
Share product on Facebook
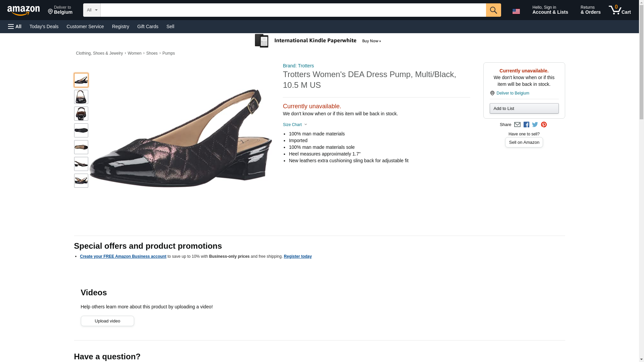coord(526,125)
